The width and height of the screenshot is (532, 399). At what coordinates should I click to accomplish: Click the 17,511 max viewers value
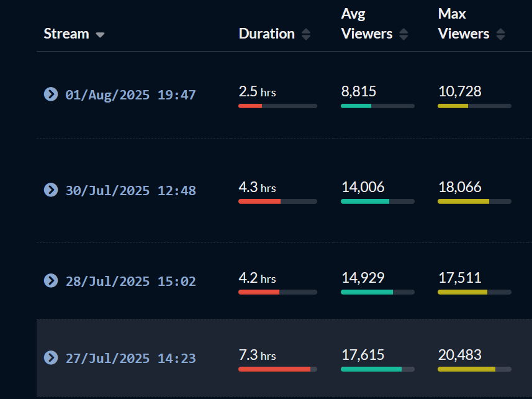[460, 278]
